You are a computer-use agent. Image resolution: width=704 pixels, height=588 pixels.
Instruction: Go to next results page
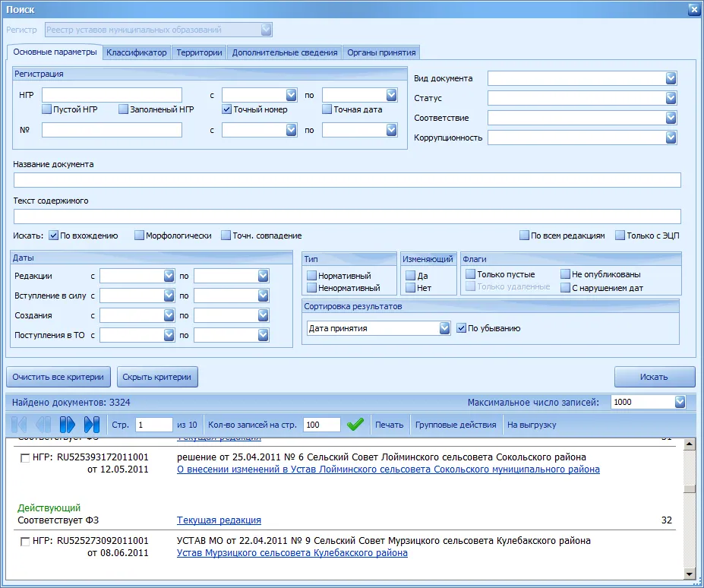click(68, 425)
